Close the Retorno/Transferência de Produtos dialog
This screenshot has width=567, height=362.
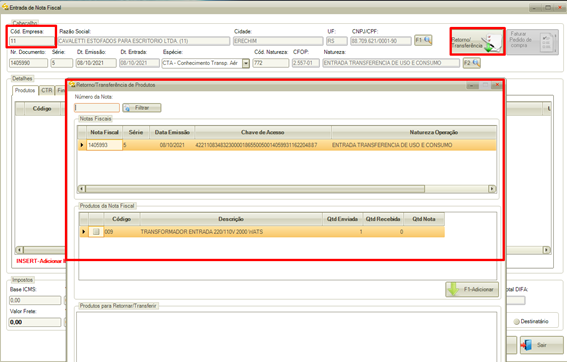coord(497,85)
